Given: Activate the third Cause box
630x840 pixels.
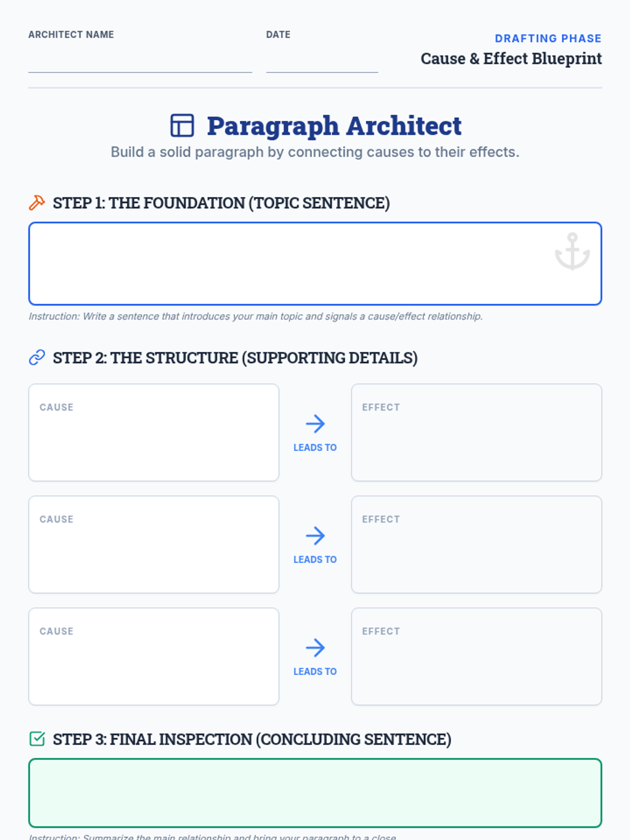Looking at the screenshot, I should (x=154, y=656).
